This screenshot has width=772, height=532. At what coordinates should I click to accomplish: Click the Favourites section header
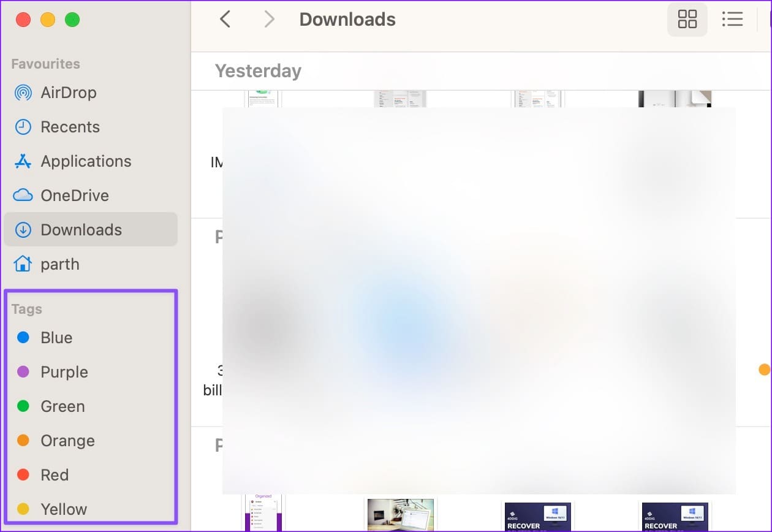45,64
